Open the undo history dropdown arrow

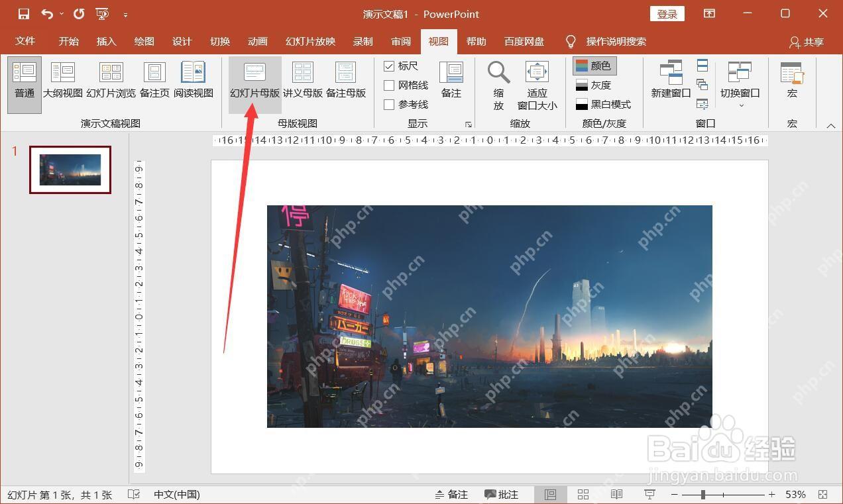(x=62, y=13)
